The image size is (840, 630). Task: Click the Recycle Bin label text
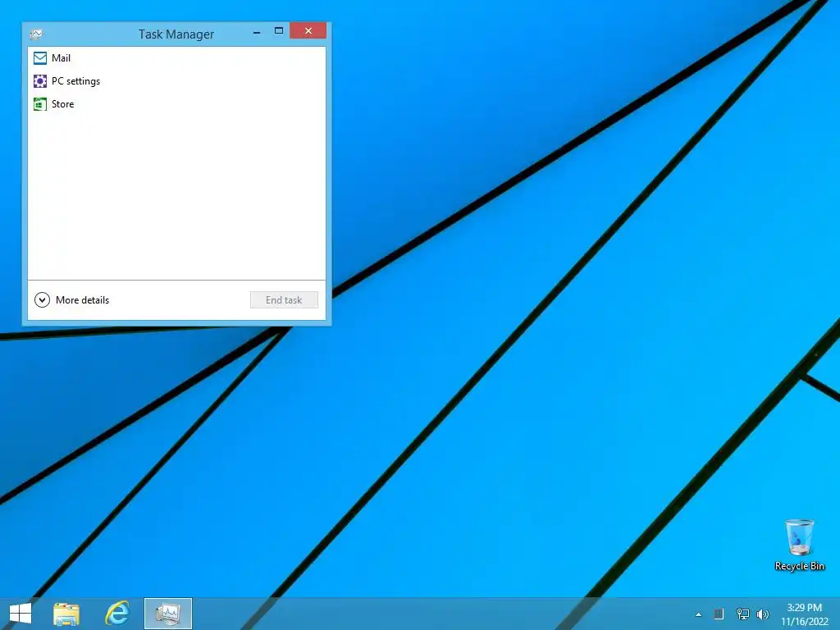(x=799, y=566)
